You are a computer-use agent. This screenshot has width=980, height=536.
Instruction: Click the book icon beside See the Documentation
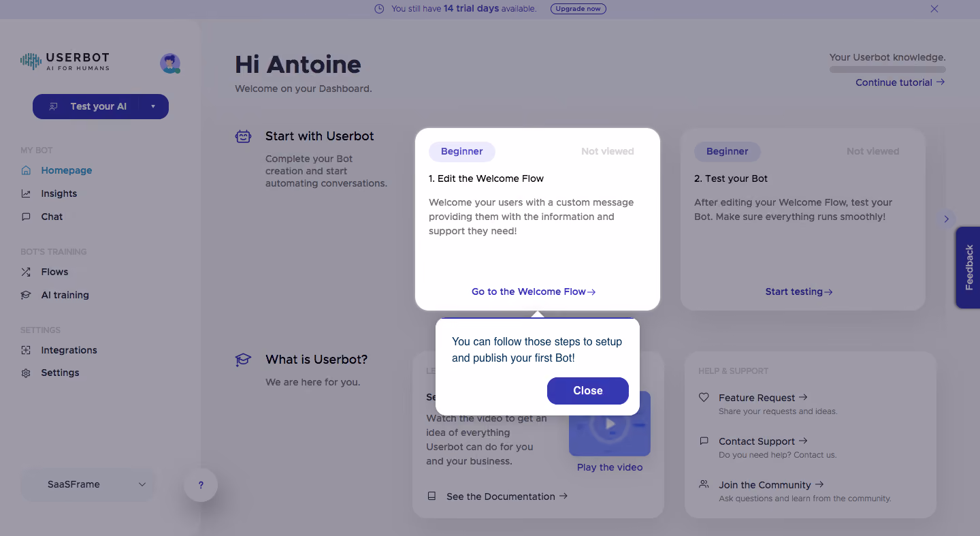click(x=431, y=496)
